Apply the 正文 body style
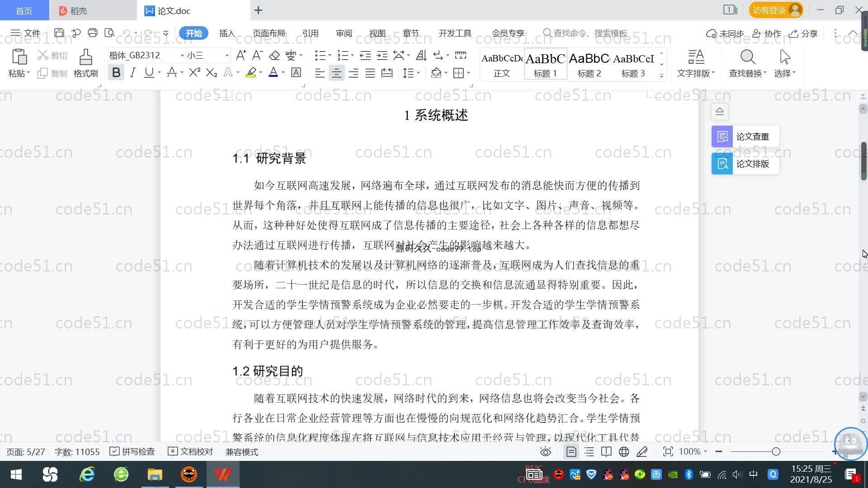Image resolution: width=868 pixels, height=488 pixels. (502, 64)
